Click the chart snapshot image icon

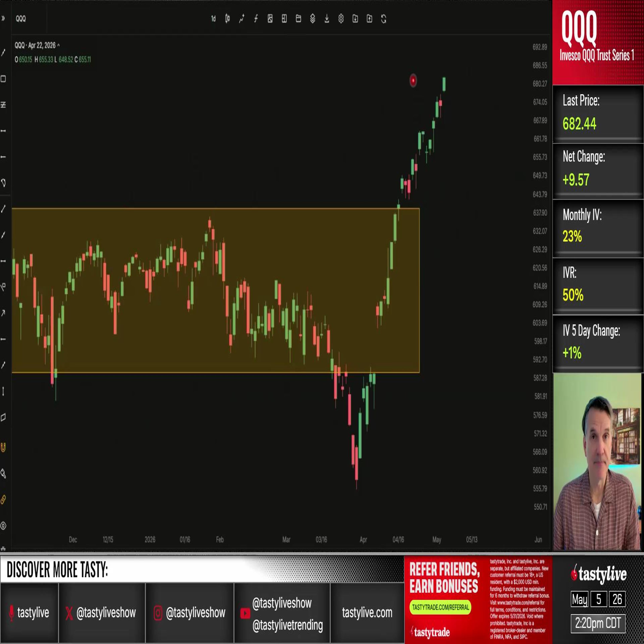(x=270, y=19)
